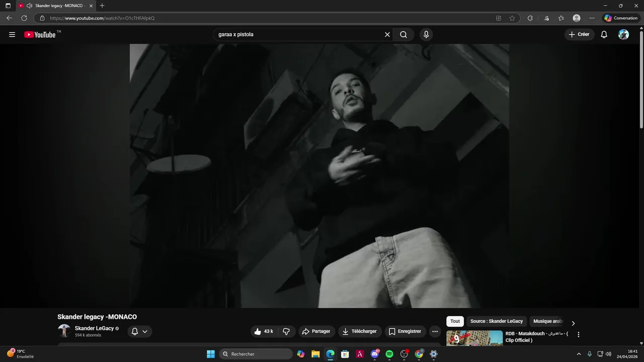
Task: Select Source : Skander LeGacy chip
Action: pyautogui.click(x=497, y=321)
